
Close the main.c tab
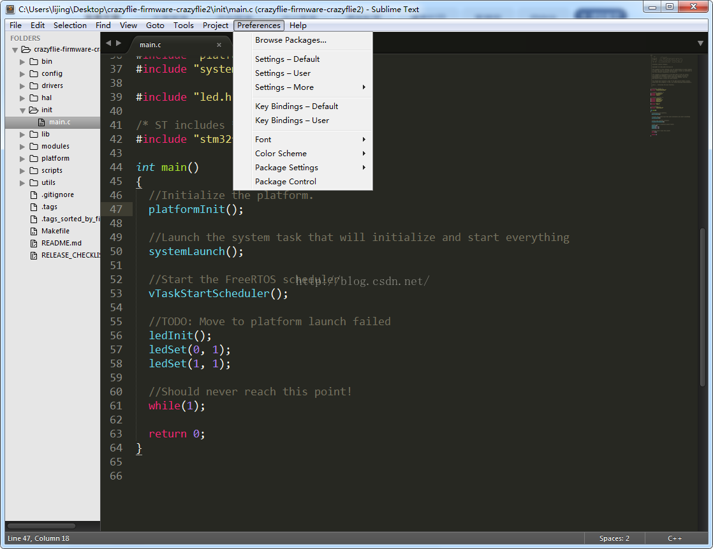[x=219, y=45]
